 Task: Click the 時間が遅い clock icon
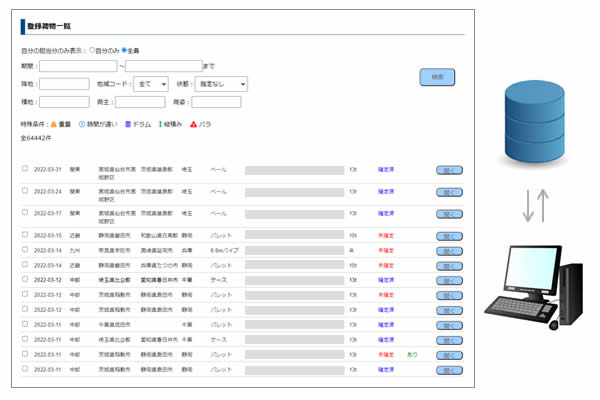81,123
